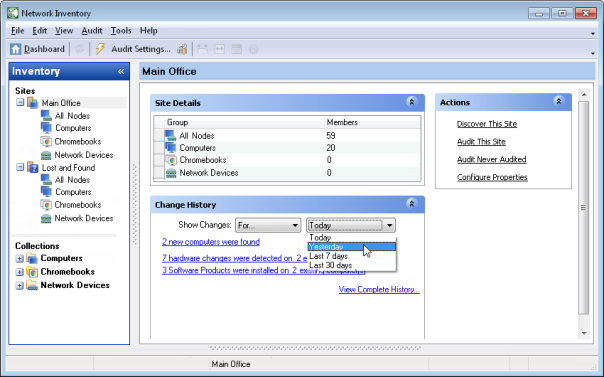This screenshot has width=604, height=377.
Task: Click the Members column header
Action: (372, 122)
